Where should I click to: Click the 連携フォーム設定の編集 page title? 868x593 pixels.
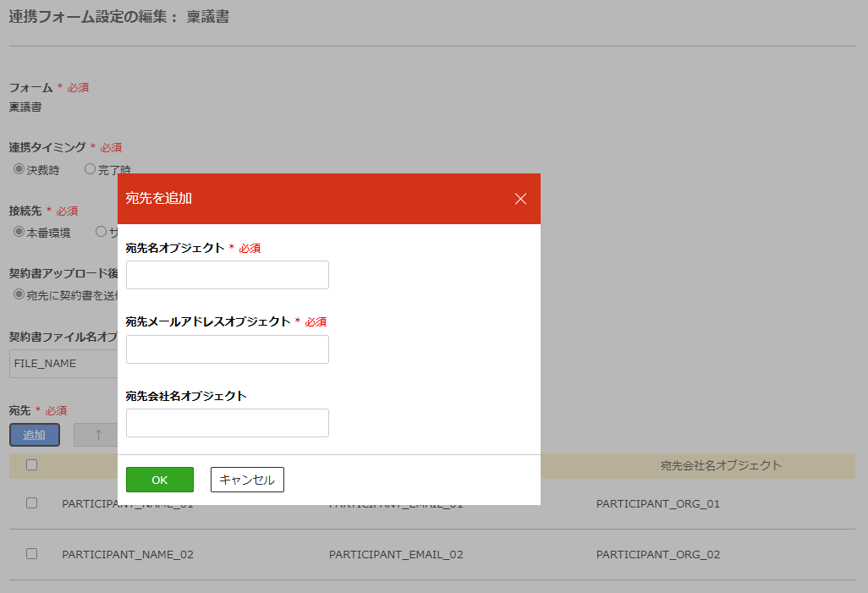pos(119,17)
